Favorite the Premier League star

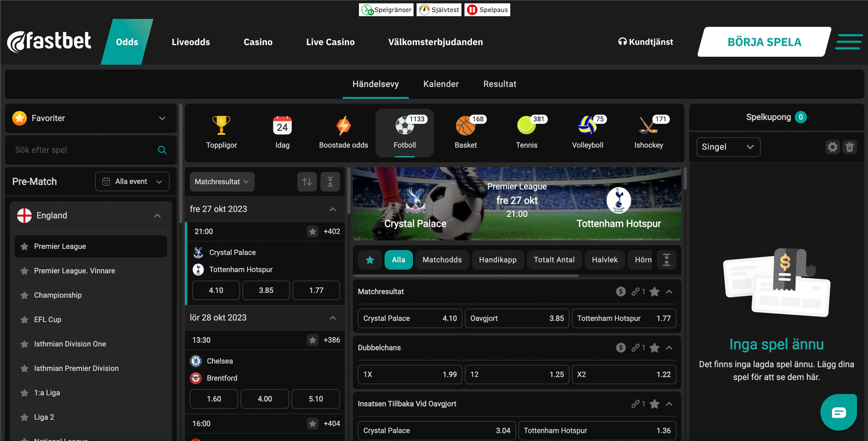(x=25, y=246)
